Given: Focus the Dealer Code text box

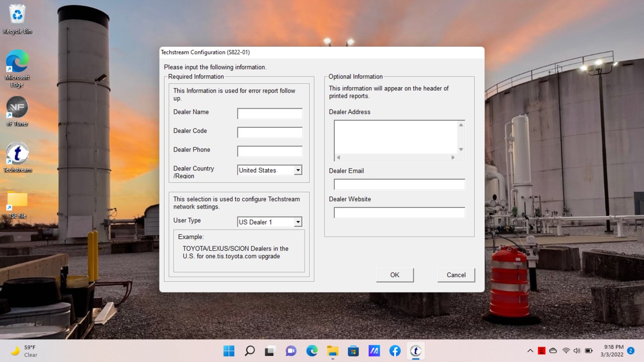Looking at the screenshot, I should [x=270, y=132].
